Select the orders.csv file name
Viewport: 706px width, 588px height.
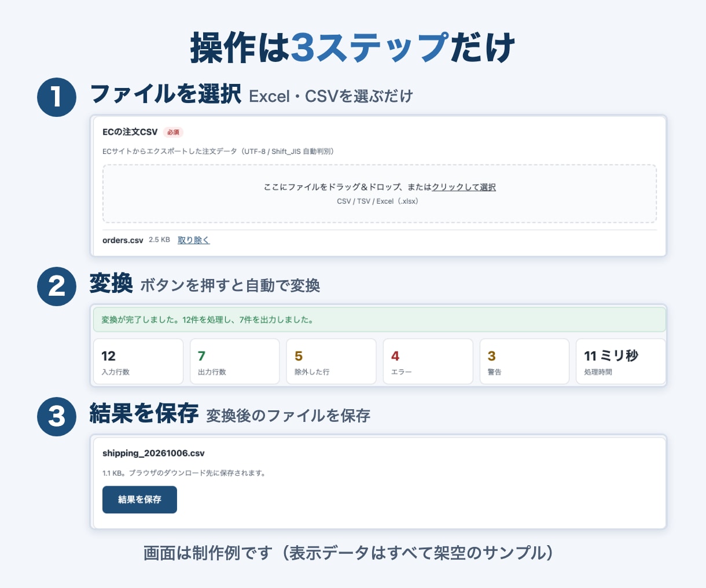[123, 240]
